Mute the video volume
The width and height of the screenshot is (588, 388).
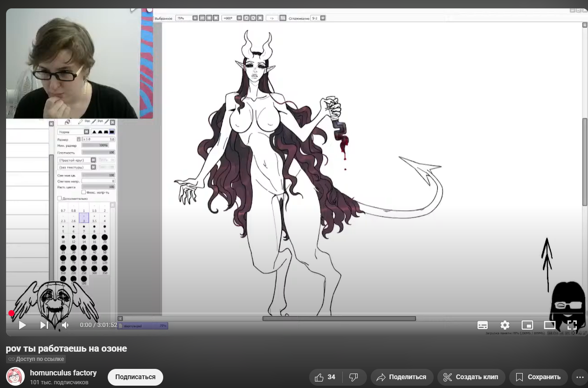click(x=65, y=325)
